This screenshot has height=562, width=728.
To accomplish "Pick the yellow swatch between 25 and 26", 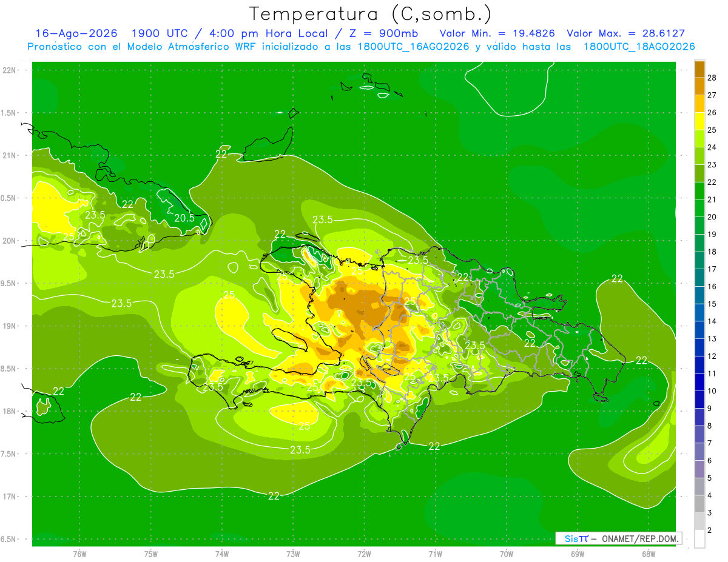I will coord(699,121).
